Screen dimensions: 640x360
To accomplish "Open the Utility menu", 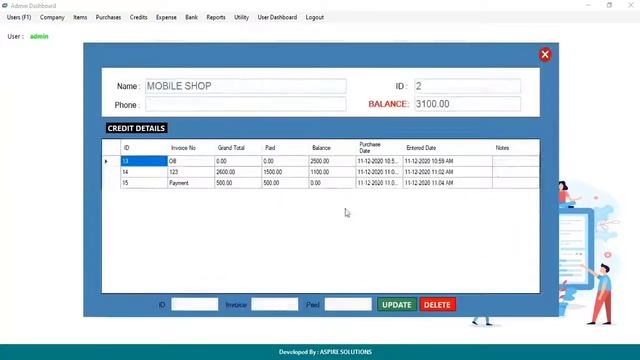I will [241, 18].
